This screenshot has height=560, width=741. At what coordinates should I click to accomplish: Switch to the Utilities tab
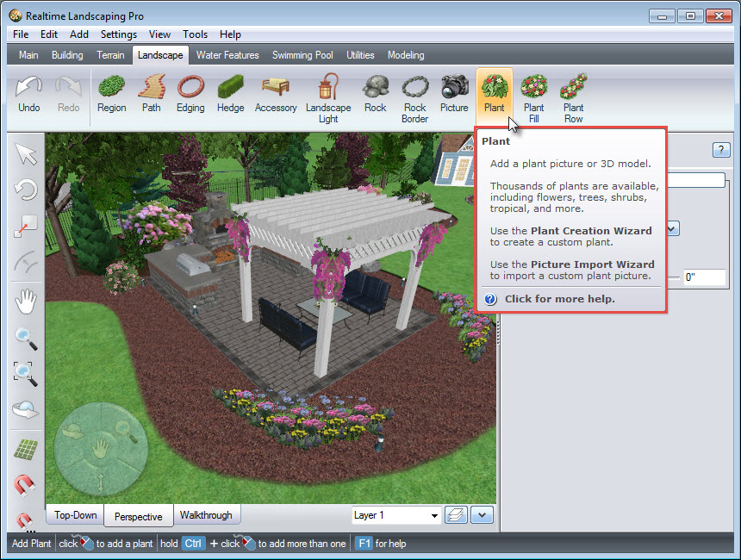pyautogui.click(x=360, y=55)
